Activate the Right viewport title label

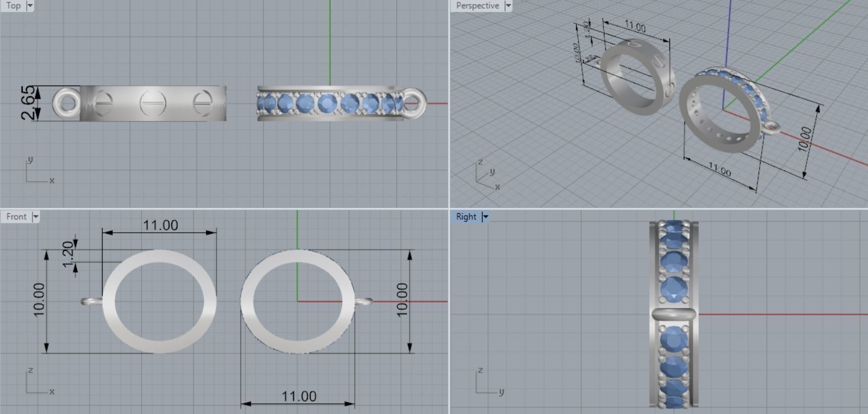click(466, 217)
